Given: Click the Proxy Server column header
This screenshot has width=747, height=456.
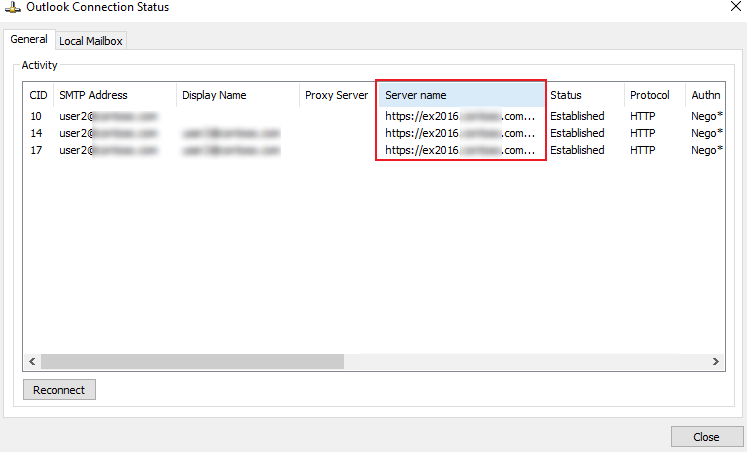Looking at the screenshot, I should 337,95.
